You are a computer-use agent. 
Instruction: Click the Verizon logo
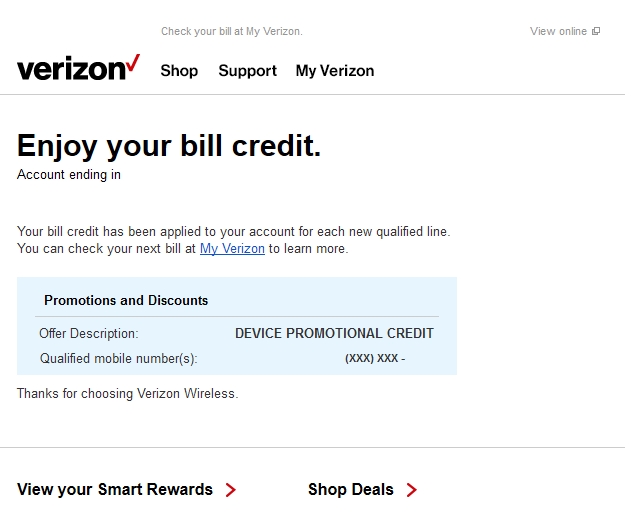pyautogui.click(x=78, y=67)
